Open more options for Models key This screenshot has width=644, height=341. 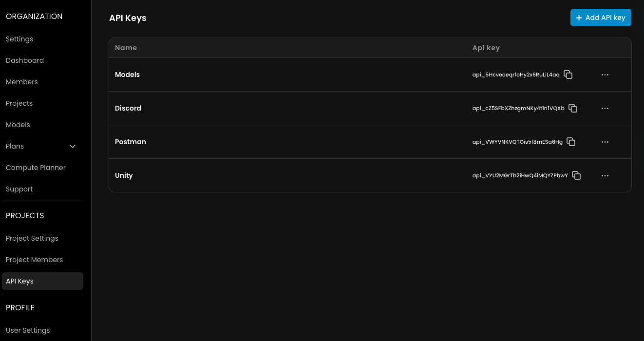pos(605,75)
